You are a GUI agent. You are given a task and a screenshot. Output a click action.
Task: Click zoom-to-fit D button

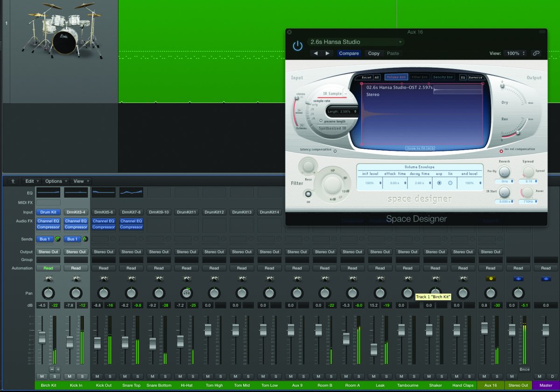click(433, 148)
